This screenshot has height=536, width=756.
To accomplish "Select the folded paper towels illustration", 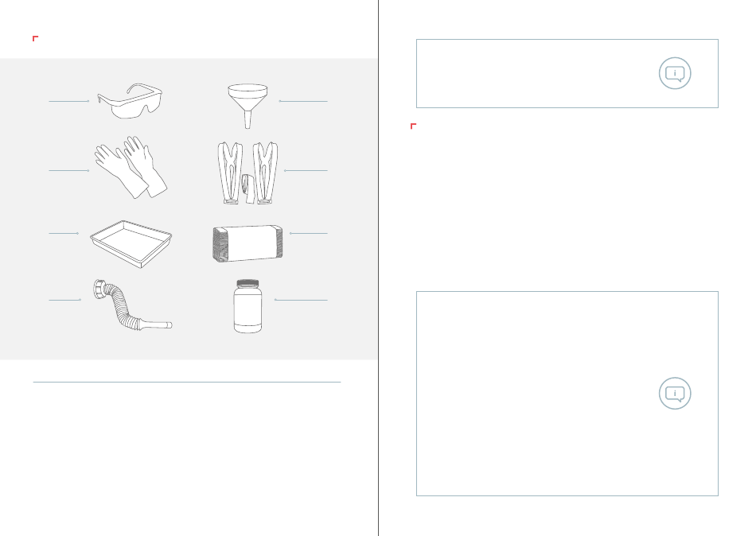I will click(x=247, y=243).
